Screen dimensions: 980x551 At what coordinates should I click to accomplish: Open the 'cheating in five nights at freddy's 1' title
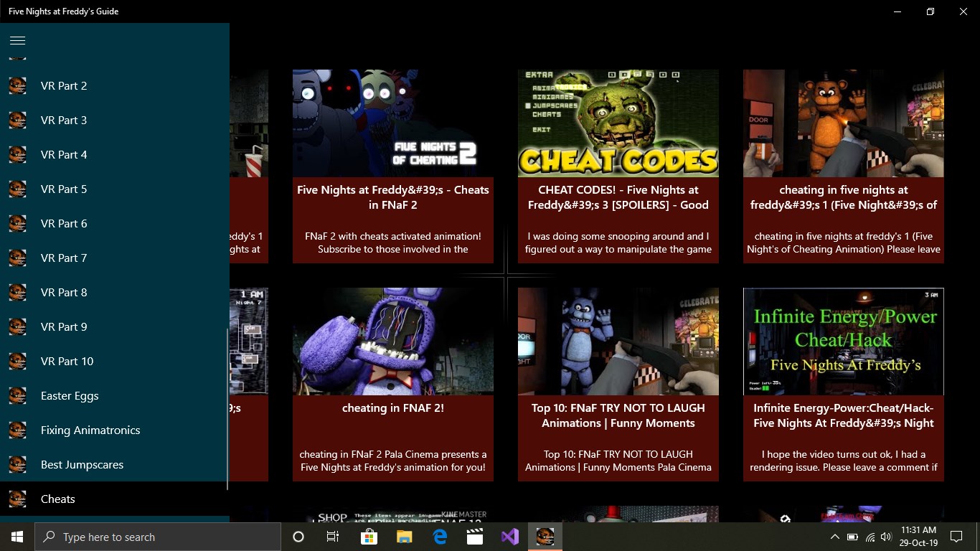coord(844,197)
